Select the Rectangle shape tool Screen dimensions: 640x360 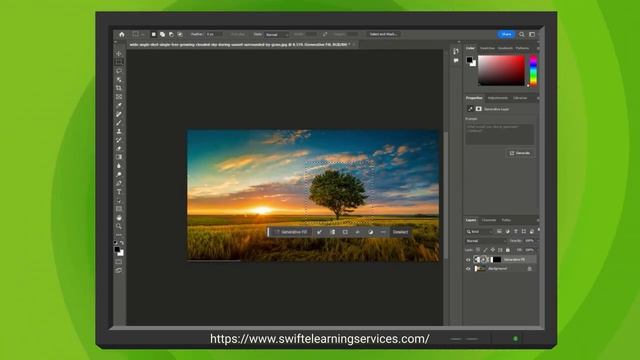pos(119,209)
